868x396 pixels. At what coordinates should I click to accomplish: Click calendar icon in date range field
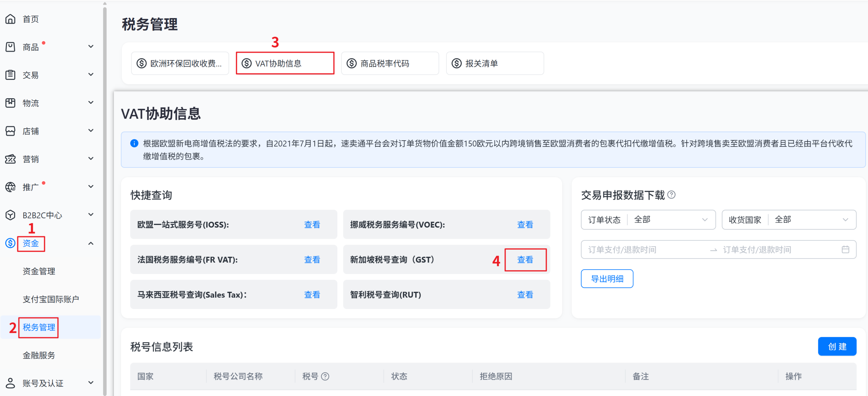click(x=845, y=249)
